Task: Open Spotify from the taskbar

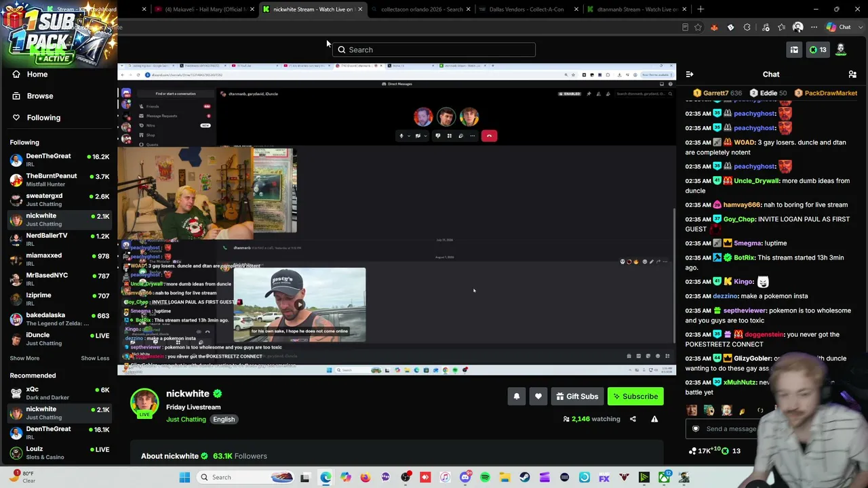Action: [485, 477]
